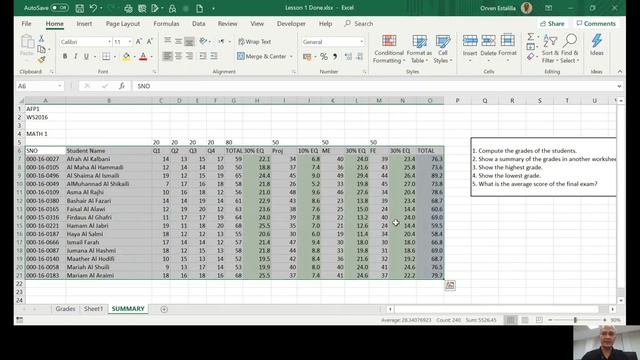640x360 pixels.
Task: Click the Quick Analysis icon below table
Action: pos(450,286)
